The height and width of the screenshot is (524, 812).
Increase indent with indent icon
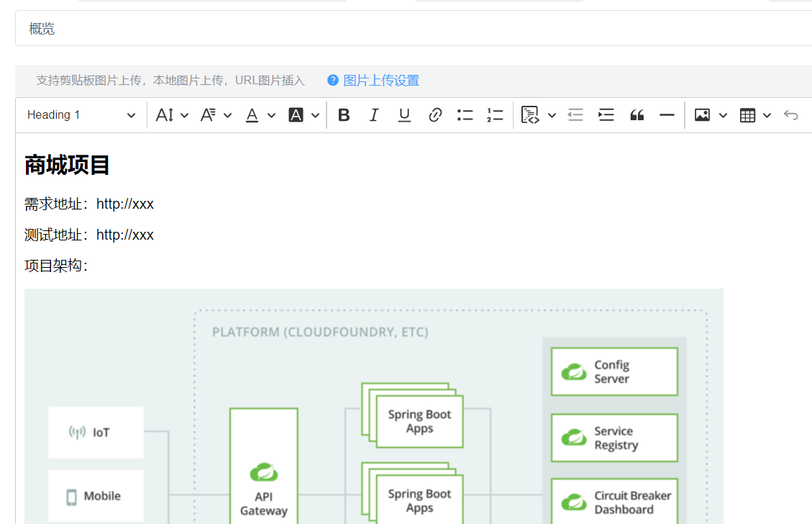click(x=606, y=115)
